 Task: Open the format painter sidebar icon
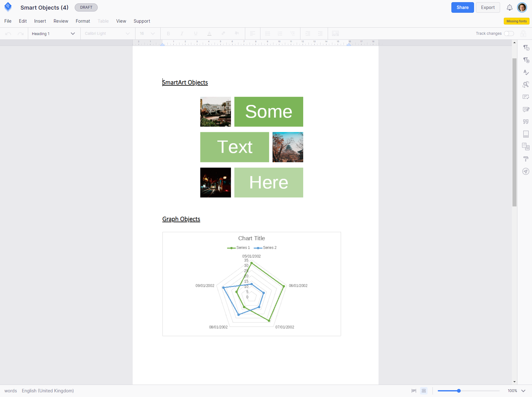[x=526, y=159]
